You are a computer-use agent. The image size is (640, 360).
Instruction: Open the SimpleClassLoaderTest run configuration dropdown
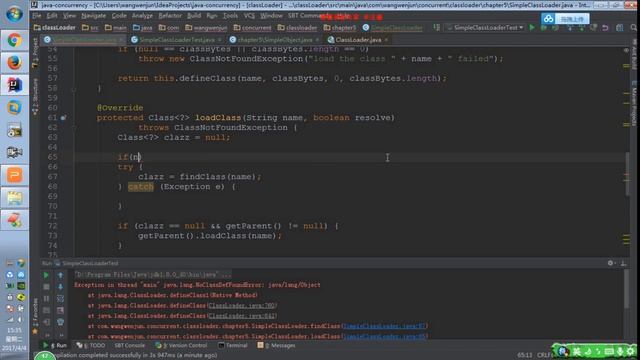coord(485,28)
